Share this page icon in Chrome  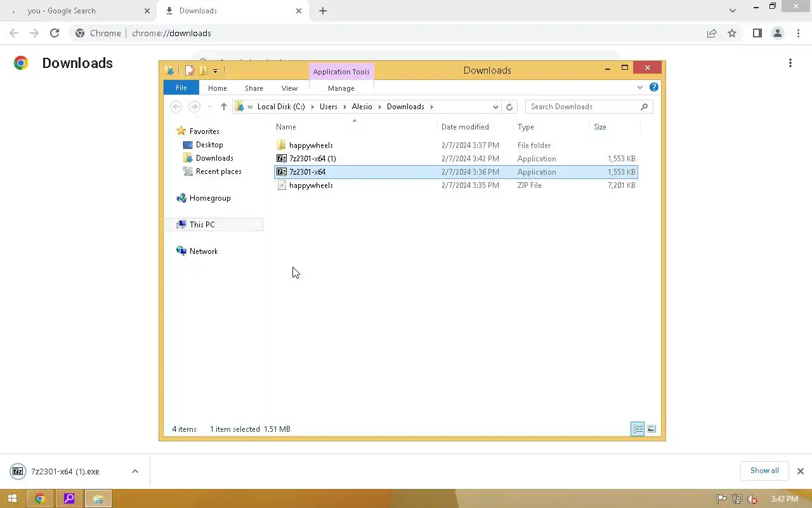712,33
